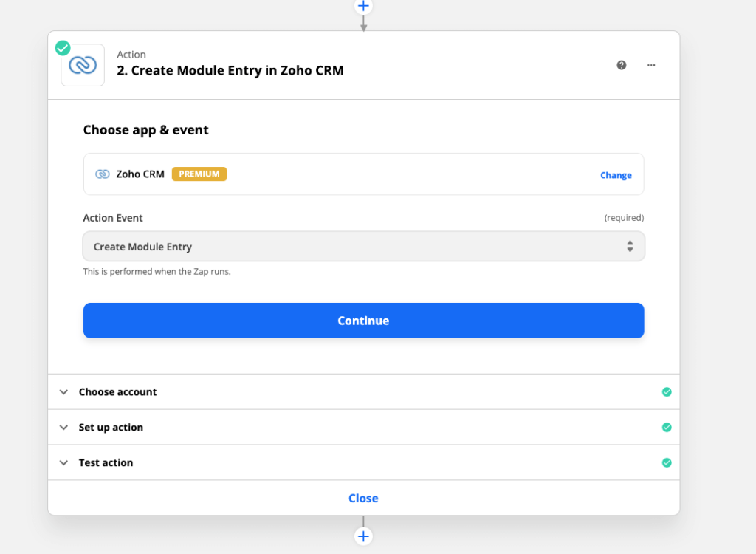Open the Action Event dropdown
This screenshot has height=554, width=756.
pyautogui.click(x=363, y=247)
